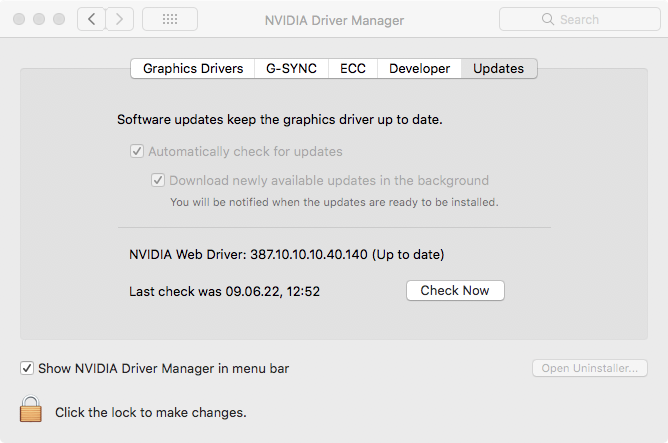The image size is (668, 443).
Task: Select the Updates tab
Action: tap(499, 68)
